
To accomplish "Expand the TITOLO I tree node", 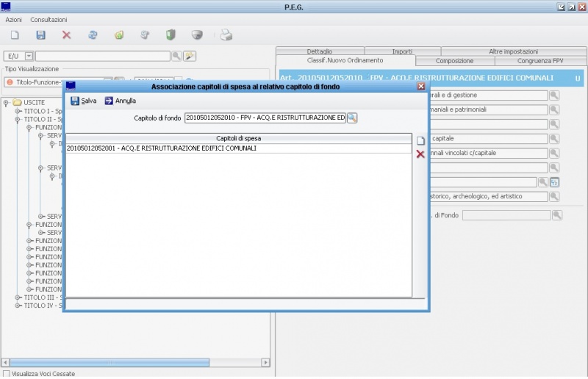I will tap(17, 112).
